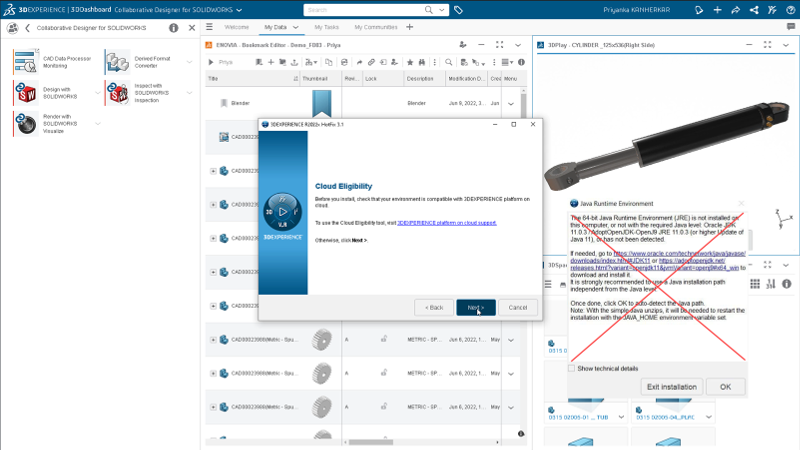Viewport: 800px width, 450px height.
Task: Click the tag icon beside search box
Action: tap(458, 10)
